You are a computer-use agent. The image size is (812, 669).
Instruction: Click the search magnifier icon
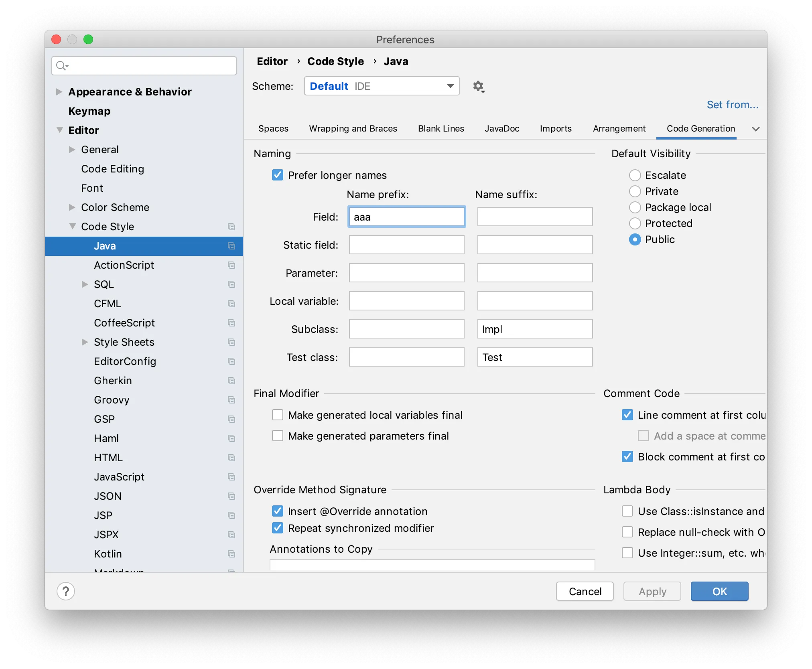61,65
